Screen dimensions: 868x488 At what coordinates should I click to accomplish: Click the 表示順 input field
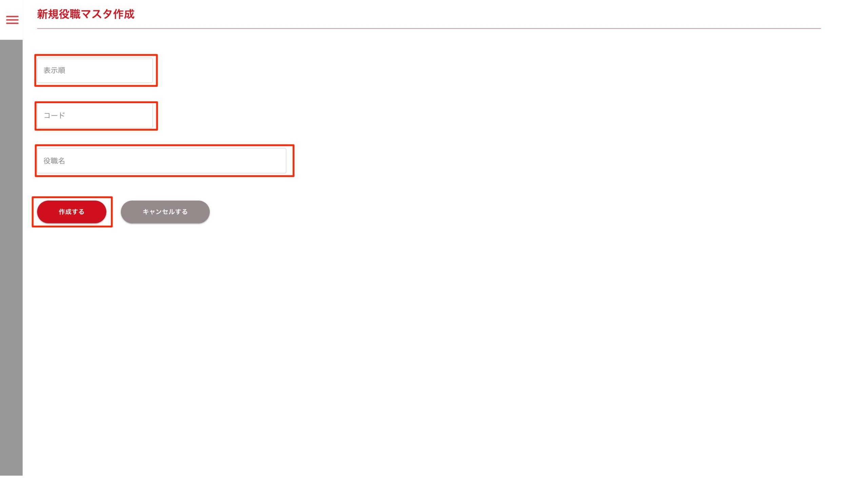(95, 70)
